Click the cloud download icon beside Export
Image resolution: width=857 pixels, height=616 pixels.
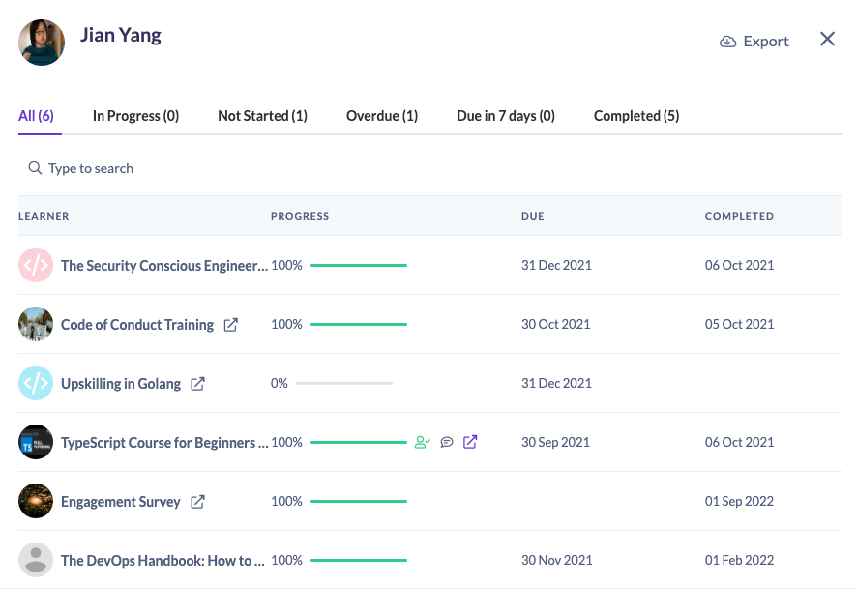[x=727, y=41]
